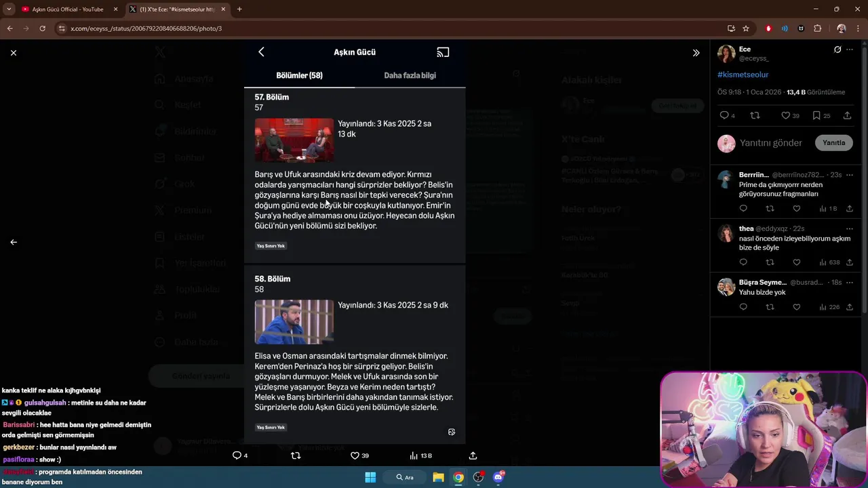Open more options on thea's reply

[x=850, y=229]
